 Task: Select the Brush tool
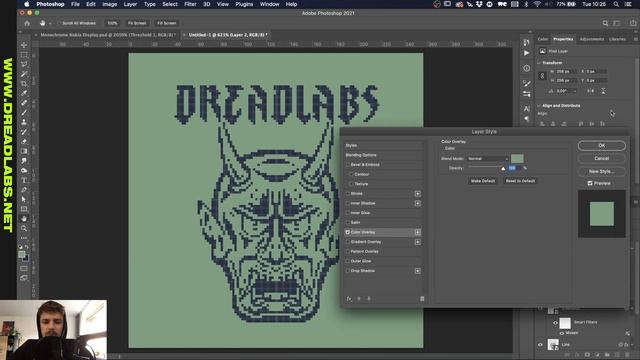(24, 113)
